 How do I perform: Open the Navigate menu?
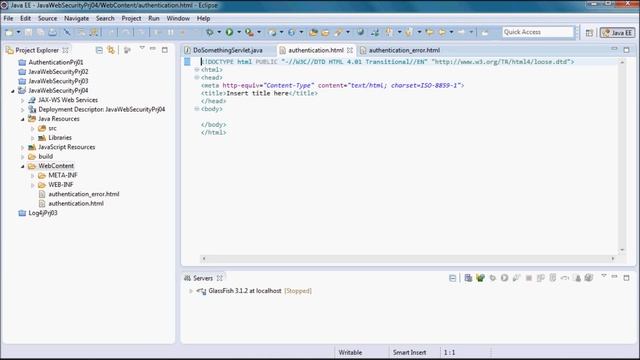click(x=76, y=18)
